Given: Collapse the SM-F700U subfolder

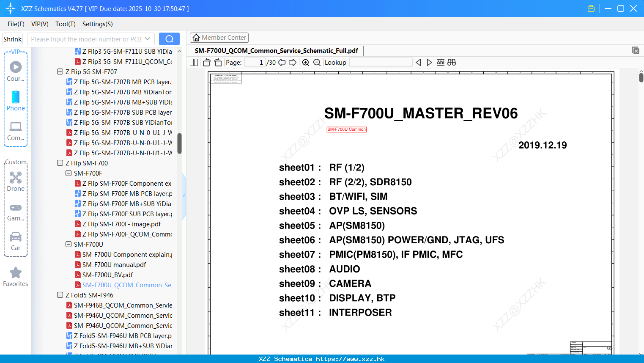Looking at the screenshot, I should point(69,244).
